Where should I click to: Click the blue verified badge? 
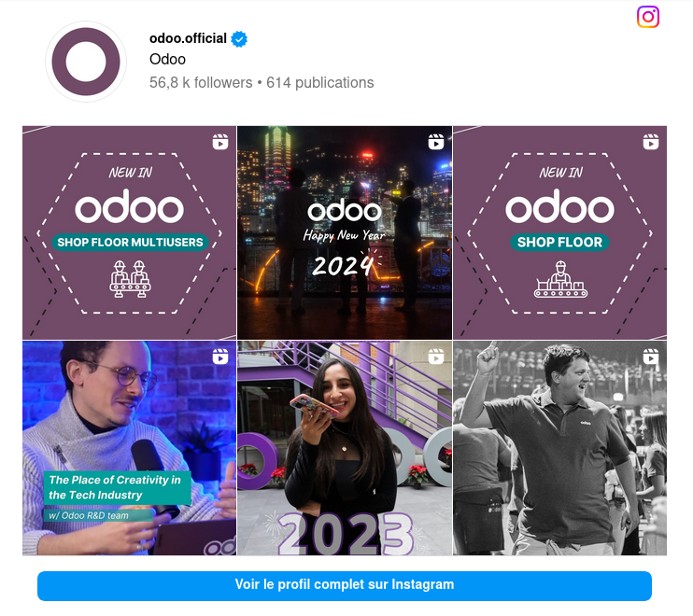[x=239, y=39]
